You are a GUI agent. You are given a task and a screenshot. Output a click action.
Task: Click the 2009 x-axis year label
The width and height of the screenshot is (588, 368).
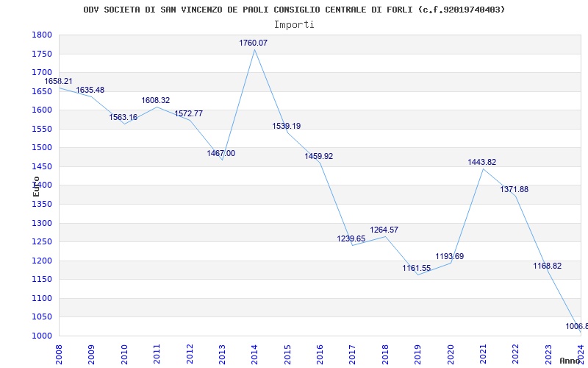(92, 354)
